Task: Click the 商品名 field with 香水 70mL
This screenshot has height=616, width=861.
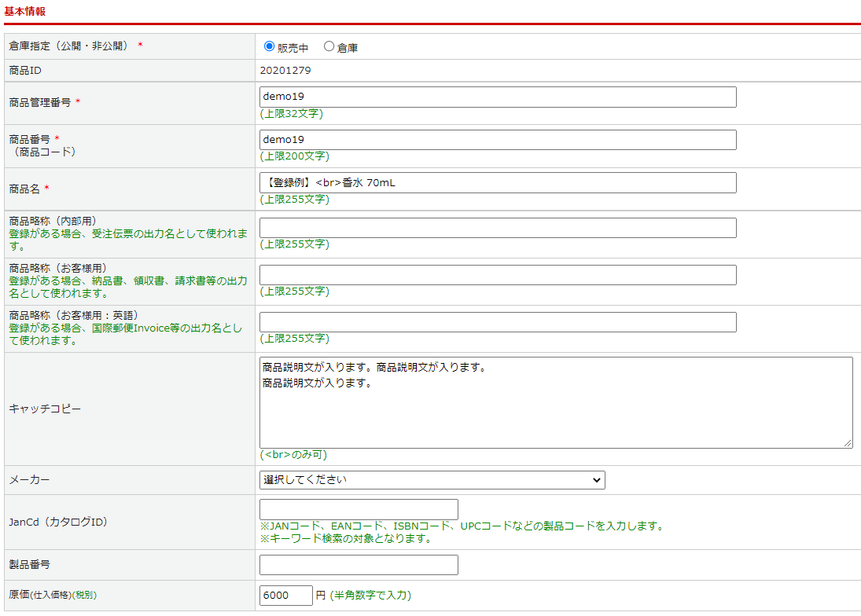Action: tap(498, 182)
